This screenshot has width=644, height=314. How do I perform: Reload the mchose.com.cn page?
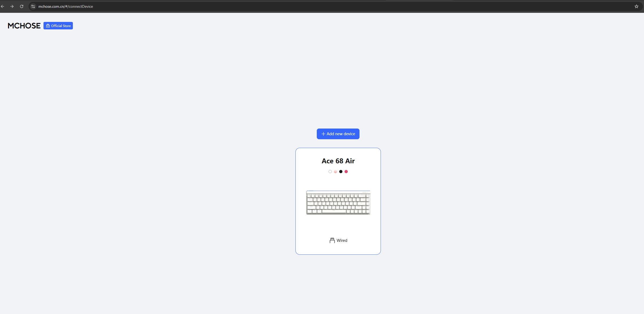(22, 6)
